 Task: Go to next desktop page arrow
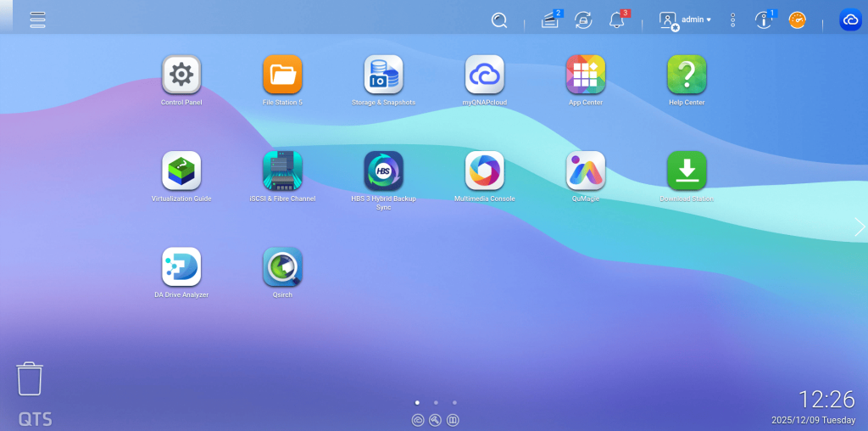[x=859, y=227]
